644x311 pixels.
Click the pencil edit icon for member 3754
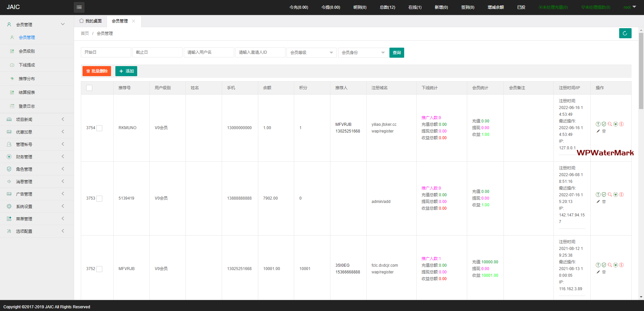[x=598, y=131]
